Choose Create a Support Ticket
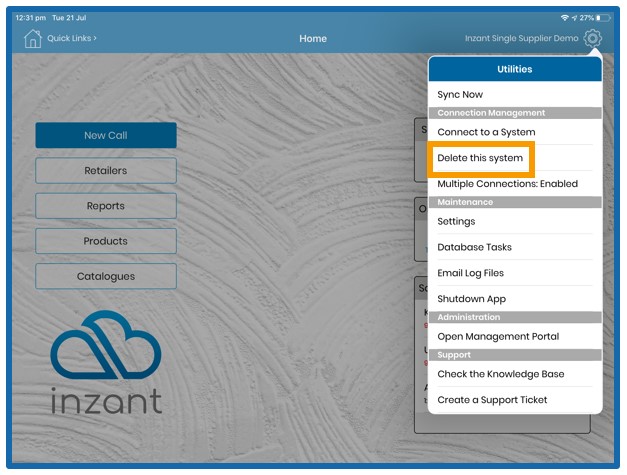 [515, 400]
